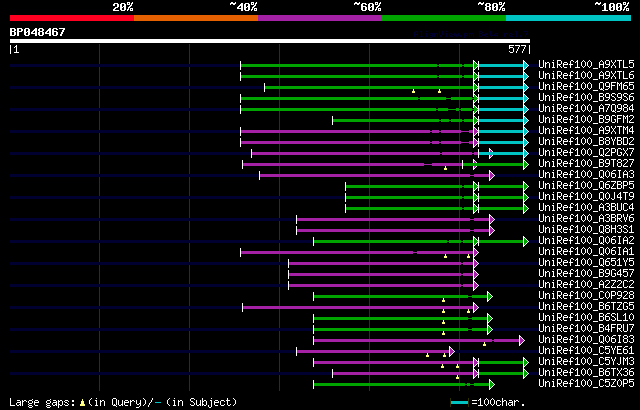Click the white query sequence bar
Screen dimensions: 640x410
(270, 41)
